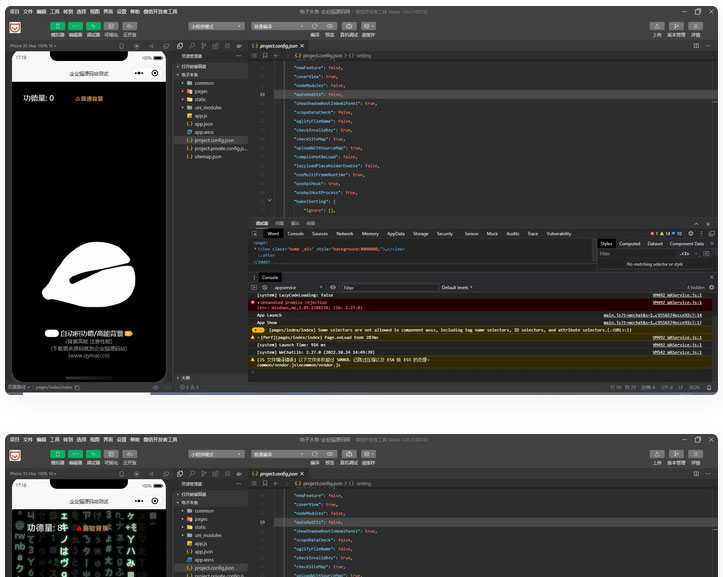Toggle the 自动积功德 switch

(51, 333)
